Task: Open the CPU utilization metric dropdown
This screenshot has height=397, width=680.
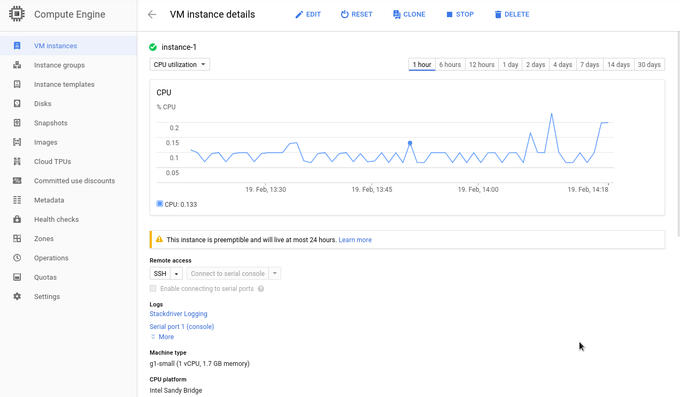Action: coord(180,64)
